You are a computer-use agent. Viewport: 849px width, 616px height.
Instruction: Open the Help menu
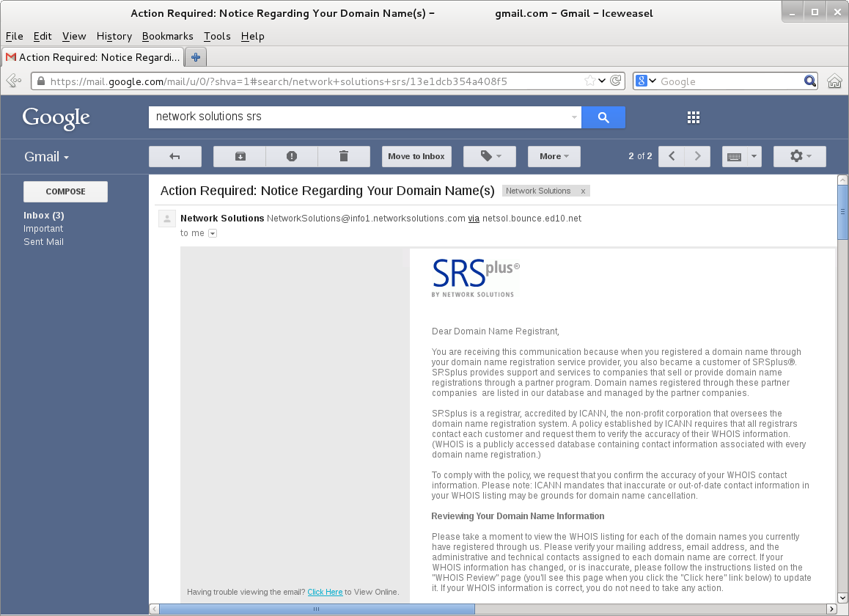click(252, 36)
